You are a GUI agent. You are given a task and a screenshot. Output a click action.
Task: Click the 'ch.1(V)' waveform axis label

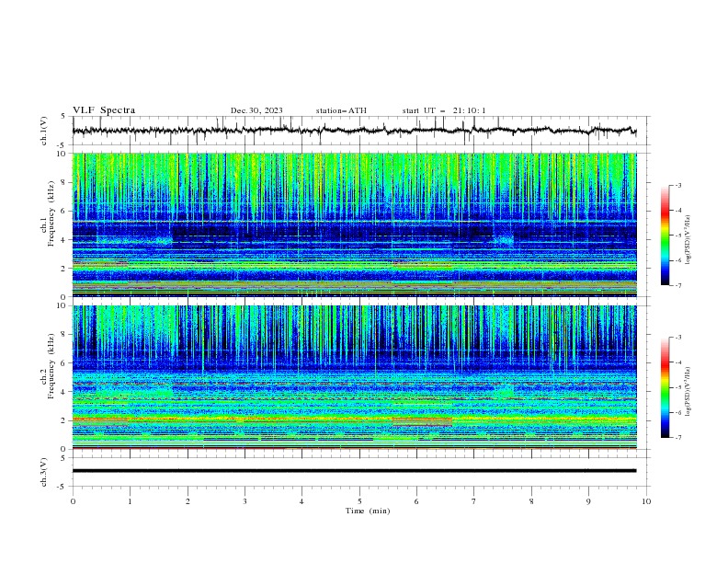click(44, 131)
